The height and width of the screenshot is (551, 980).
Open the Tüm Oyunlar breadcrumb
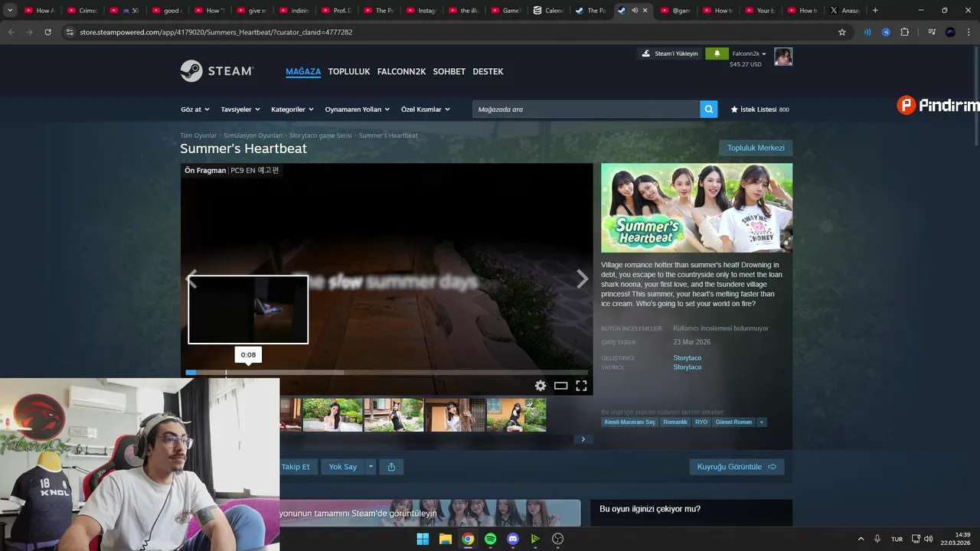click(x=198, y=135)
